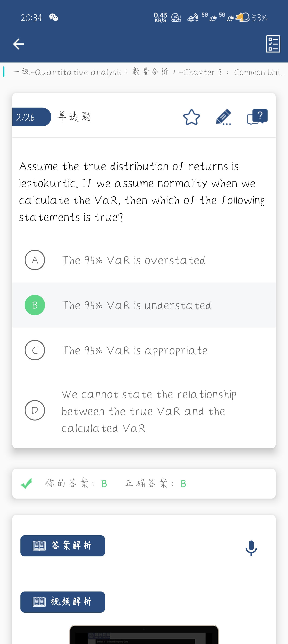Tap the 2/26 question counter badge
This screenshot has width=288, height=644.
tap(32, 117)
